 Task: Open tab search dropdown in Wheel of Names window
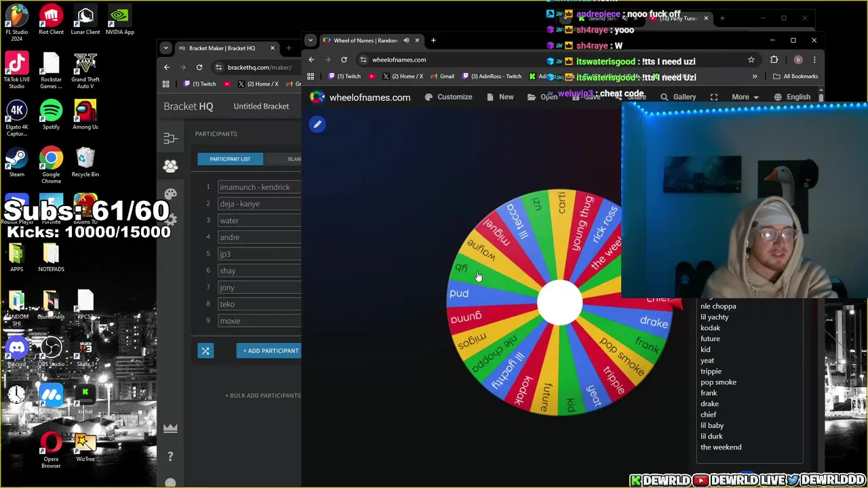[x=311, y=40]
